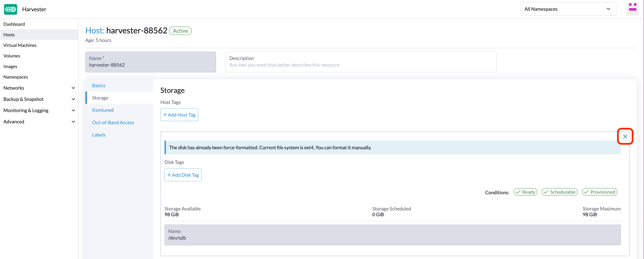Image resolution: width=644 pixels, height=259 pixels.
Task: Click the Ready condition badge
Action: pyautogui.click(x=525, y=192)
